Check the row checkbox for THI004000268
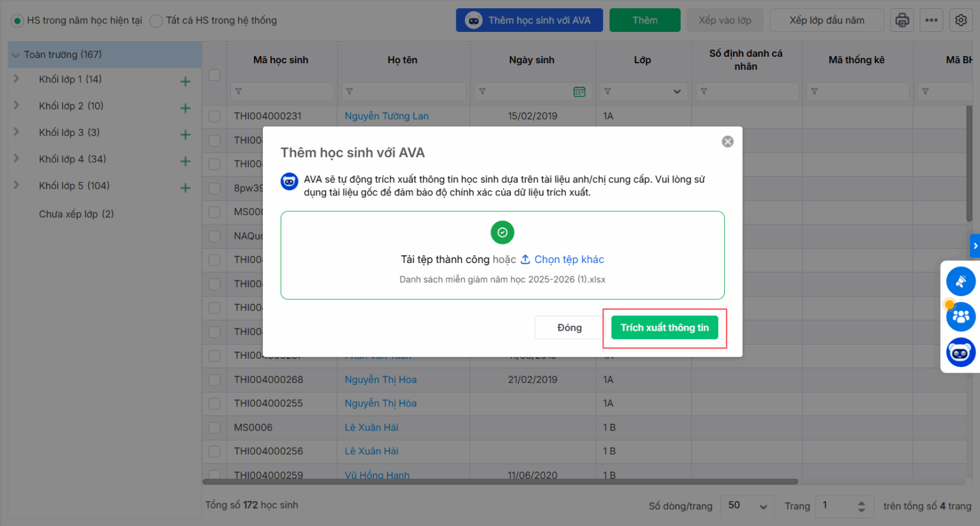 coord(214,380)
